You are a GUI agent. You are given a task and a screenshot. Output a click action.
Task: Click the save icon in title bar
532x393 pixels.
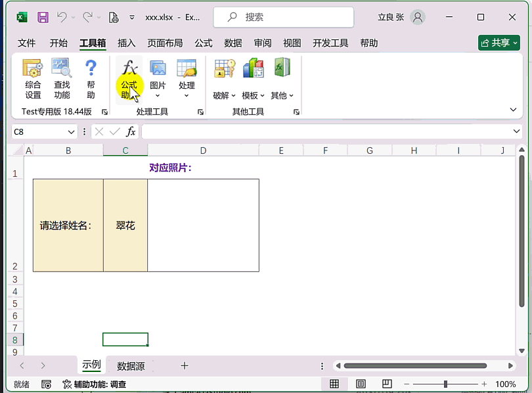(43, 17)
